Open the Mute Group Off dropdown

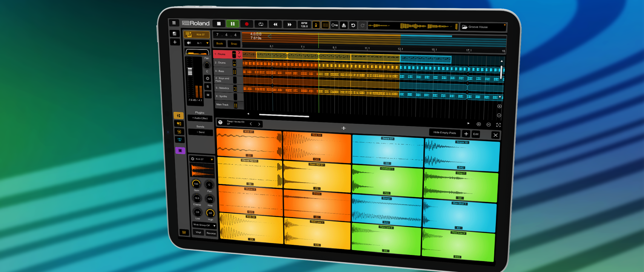pyautogui.click(x=204, y=225)
